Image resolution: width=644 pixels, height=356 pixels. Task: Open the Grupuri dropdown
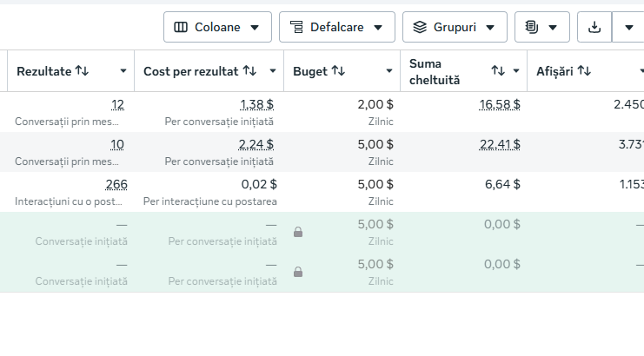click(x=455, y=27)
